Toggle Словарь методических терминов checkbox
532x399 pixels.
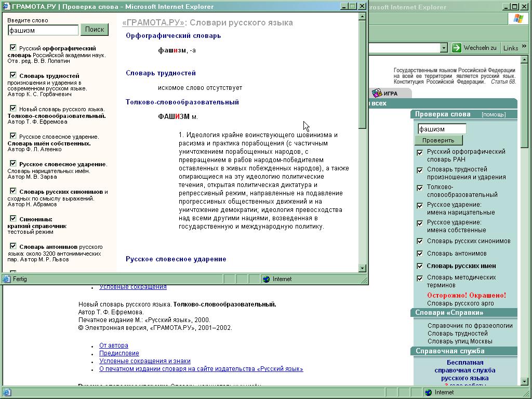420,278
